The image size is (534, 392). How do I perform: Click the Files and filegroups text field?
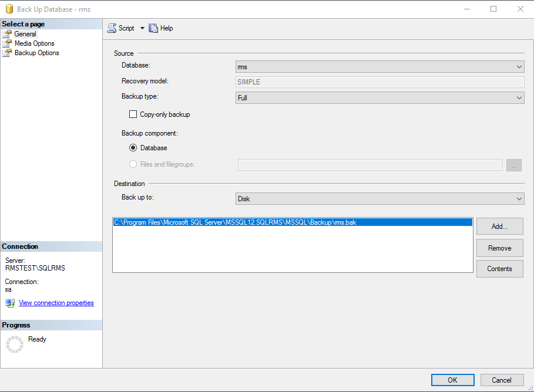[x=370, y=165]
